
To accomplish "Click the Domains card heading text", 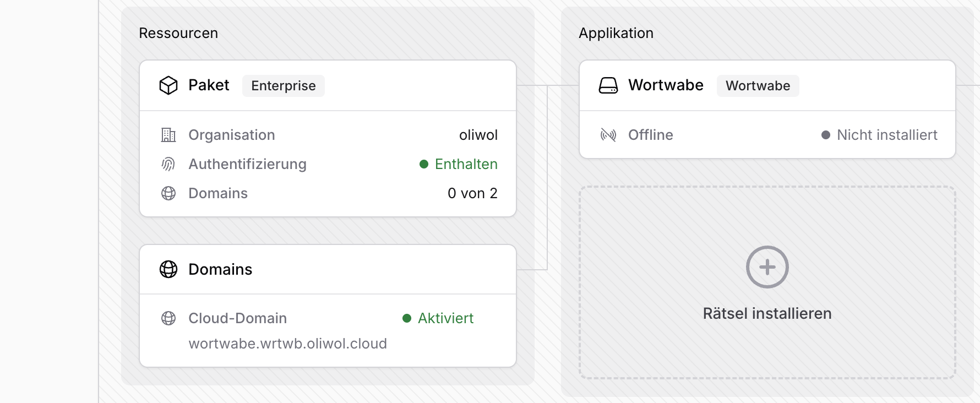I will pos(220,269).
